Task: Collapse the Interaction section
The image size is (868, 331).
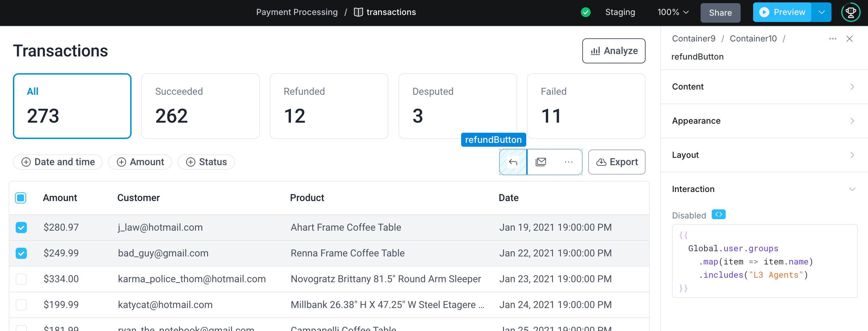Action: 852,189
